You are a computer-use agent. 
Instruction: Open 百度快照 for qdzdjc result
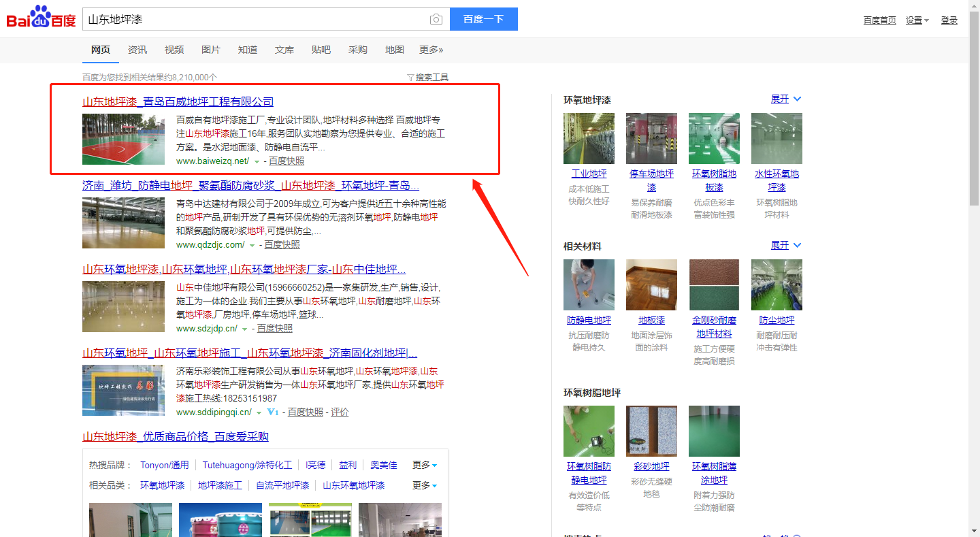tap(282, 245)
